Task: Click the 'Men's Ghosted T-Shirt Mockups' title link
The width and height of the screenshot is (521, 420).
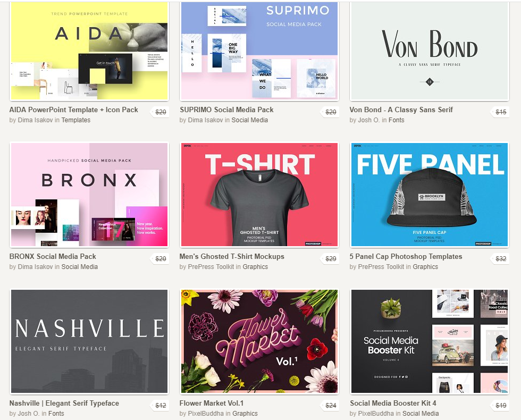Action: (x=232, y=256)
